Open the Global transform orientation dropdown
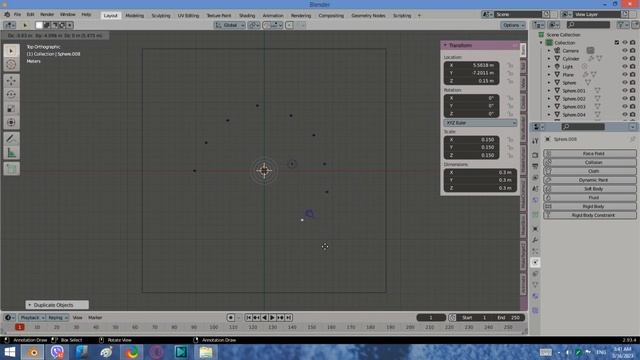Viewport: 640px width, 360px height. (x=230, y=25)
